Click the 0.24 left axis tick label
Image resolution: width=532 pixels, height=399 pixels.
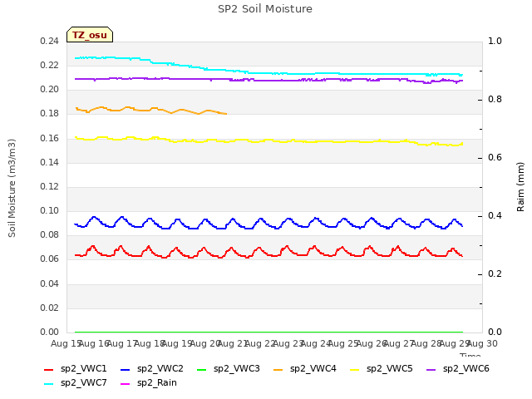click(49, 41)
